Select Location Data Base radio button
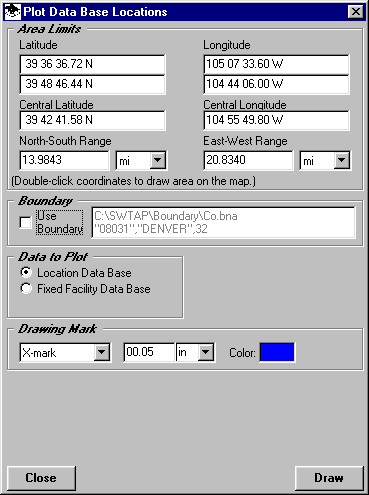369x495 pixels. tap(26, 272)
